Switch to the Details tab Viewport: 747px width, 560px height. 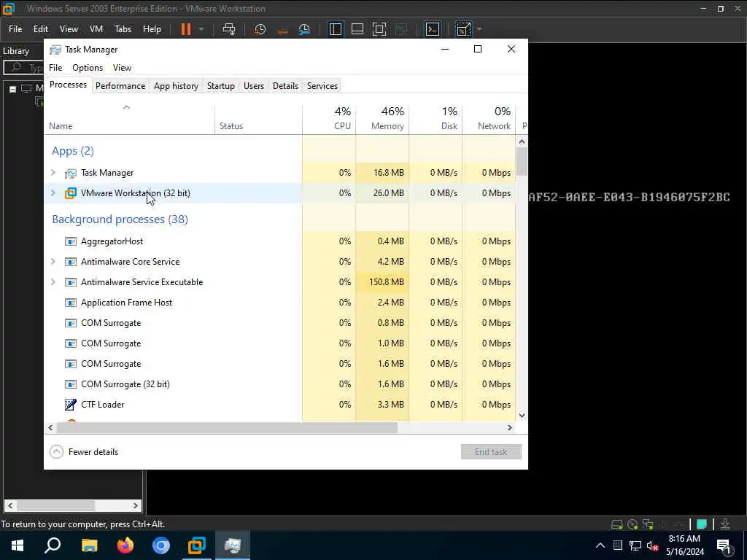click(x=285, y=86)
